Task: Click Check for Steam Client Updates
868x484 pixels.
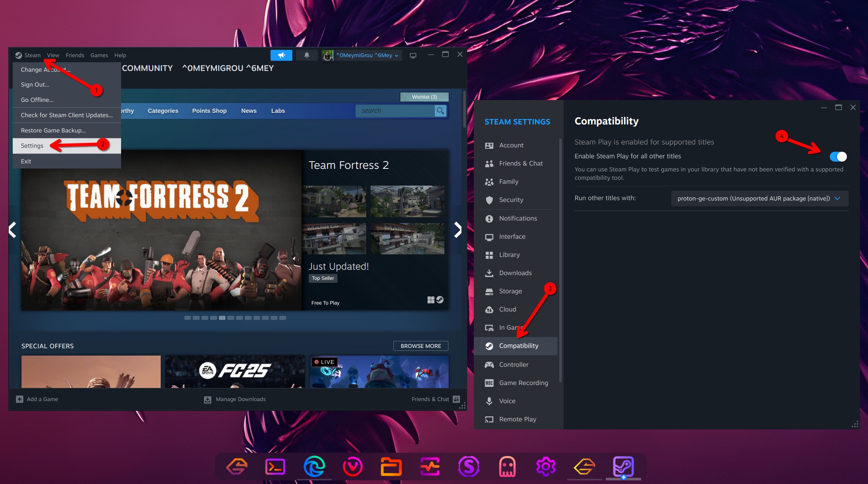Action: click(67, 115)
